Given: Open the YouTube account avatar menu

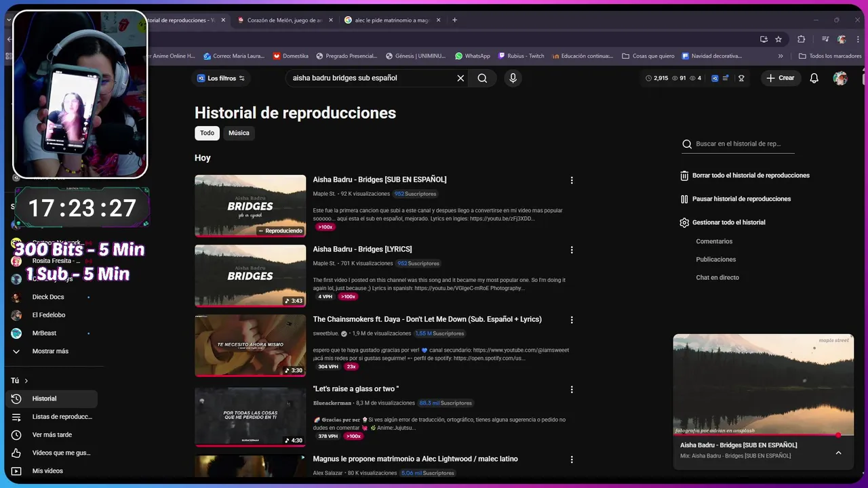Looking at the screenshot, I should tap(840, 78).
